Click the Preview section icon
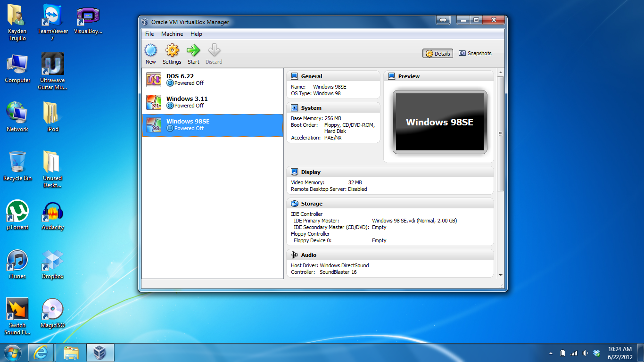Image resolution: width=644 pixels, height=362 pixels. click(x=391, y=76)
